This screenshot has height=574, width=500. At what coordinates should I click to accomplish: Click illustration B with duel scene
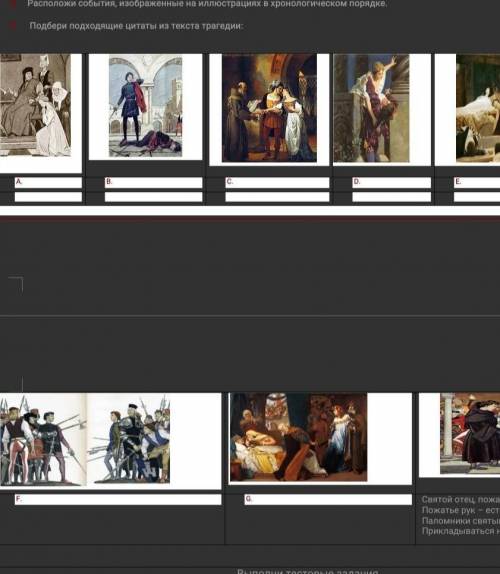[x=145, y=106]
